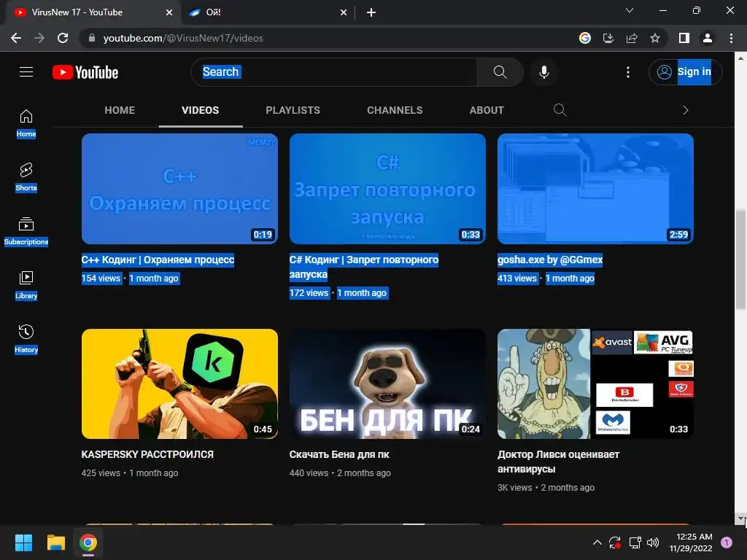Image resolution: width=747 pixels, height=560 pixels.
Task: Close the VirusNew 17 - YouTube tab
Action: coord(169,12)
